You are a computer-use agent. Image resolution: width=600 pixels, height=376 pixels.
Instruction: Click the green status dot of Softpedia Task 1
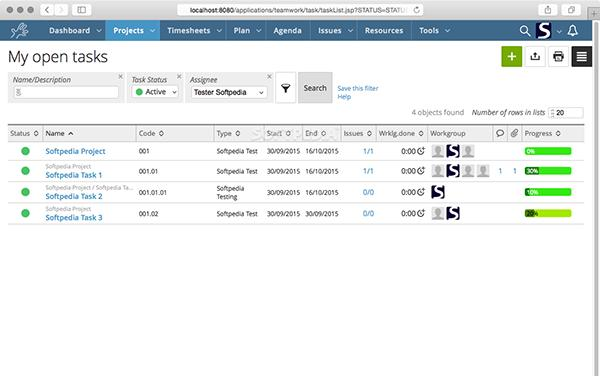25,171
